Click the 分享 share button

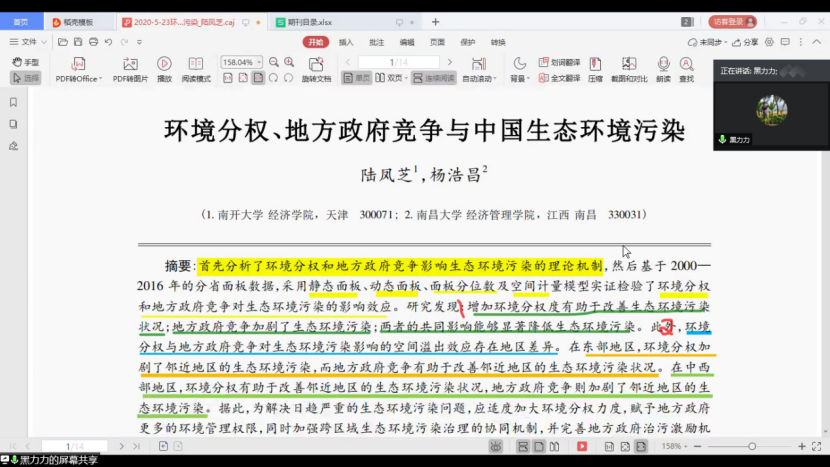pyautogui.click(x=745, y=42)
